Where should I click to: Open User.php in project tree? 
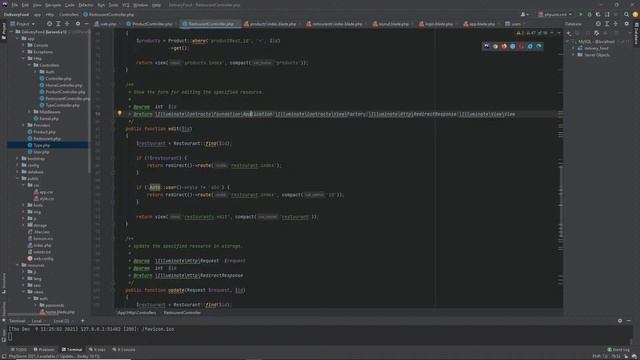click(x=38, y=152)
